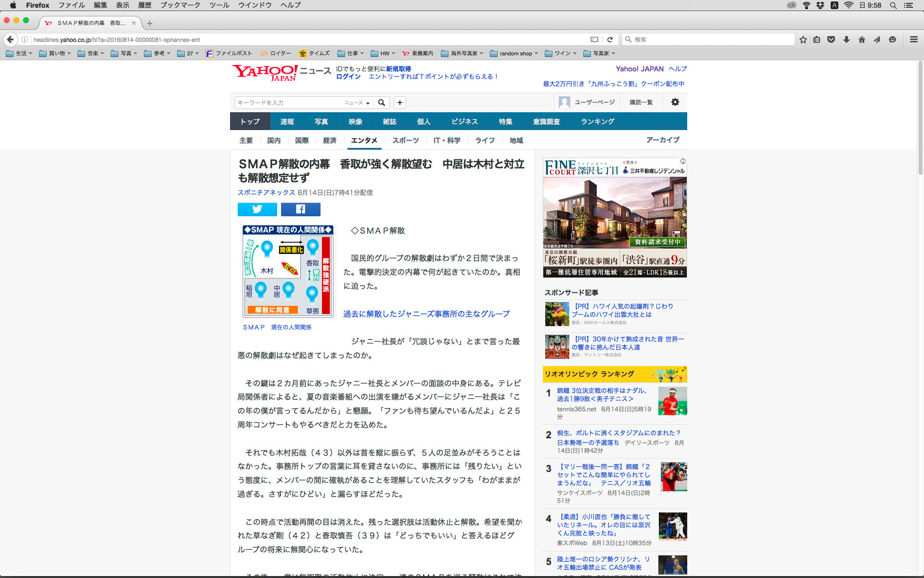Viewport: 924px width, 578px height.
Task: Open the ブックマーク menu in the menu bar
Action: tap(180, 5)
